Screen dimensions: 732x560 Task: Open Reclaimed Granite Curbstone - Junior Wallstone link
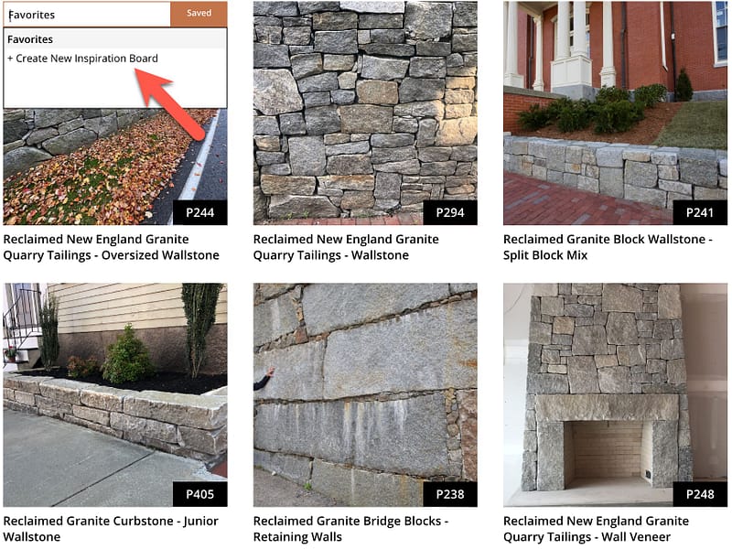pyautogui.click(x=111, y=529)
